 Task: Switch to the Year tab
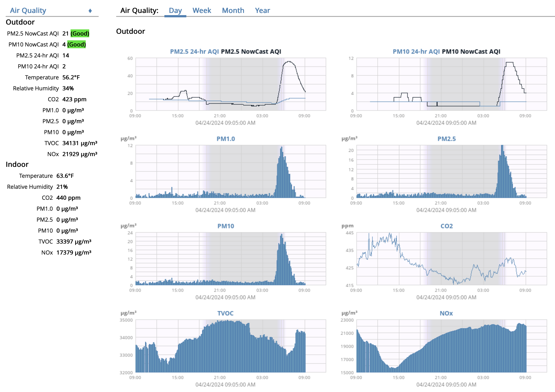point(263,10)
